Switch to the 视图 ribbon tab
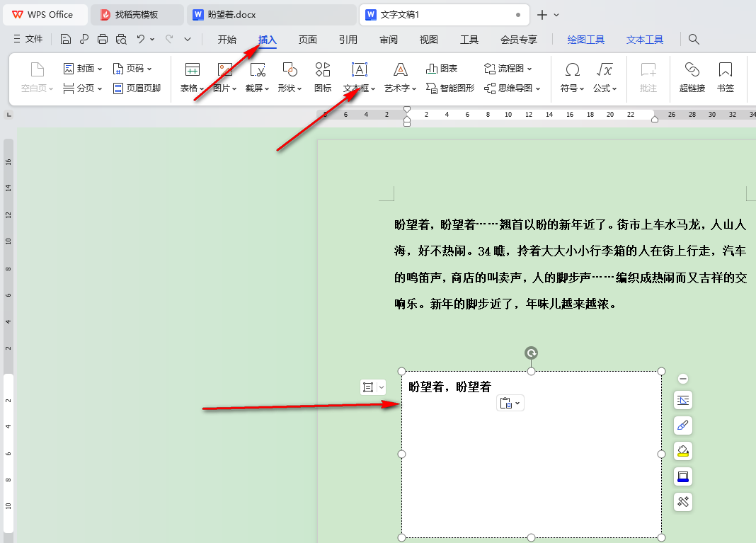Screen dimensions: 756x543 [429, 40]
